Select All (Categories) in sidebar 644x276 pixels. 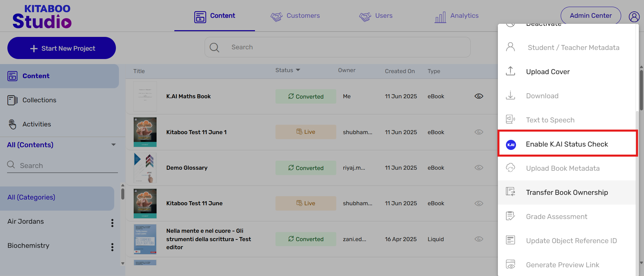(x=57, y=198)
